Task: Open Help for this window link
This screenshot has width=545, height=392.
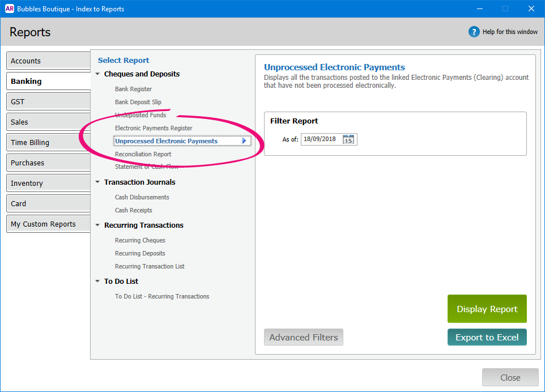Action: click(x=510, y=32)
